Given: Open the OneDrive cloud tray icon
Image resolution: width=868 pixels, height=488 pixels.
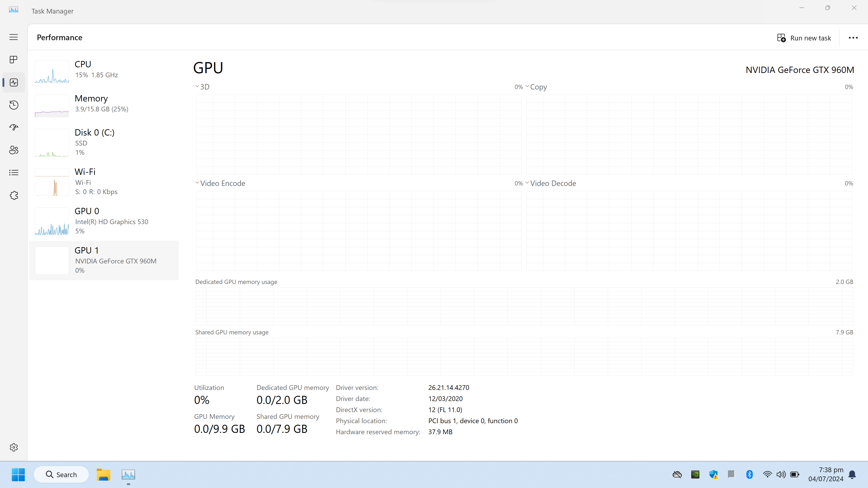Looking at the screenshot, I should [677, 474].
